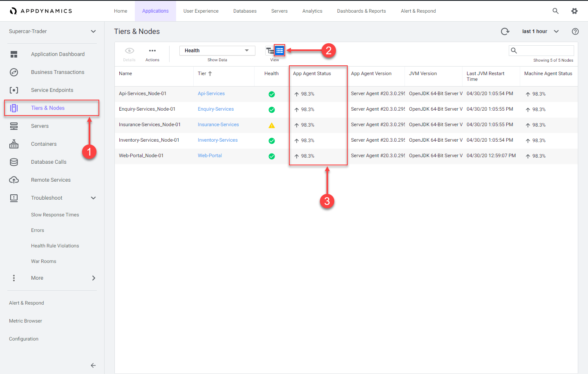
Task: Open the User Experience tab
Action: point(201,11)
